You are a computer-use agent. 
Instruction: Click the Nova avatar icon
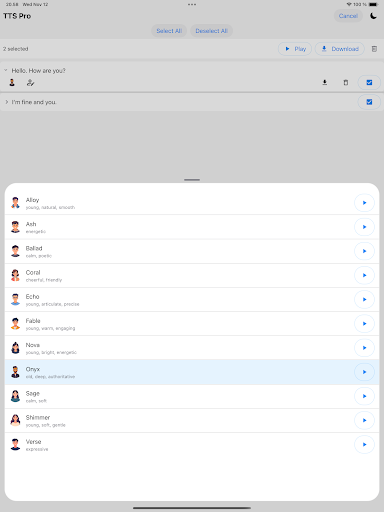(15, 348)
